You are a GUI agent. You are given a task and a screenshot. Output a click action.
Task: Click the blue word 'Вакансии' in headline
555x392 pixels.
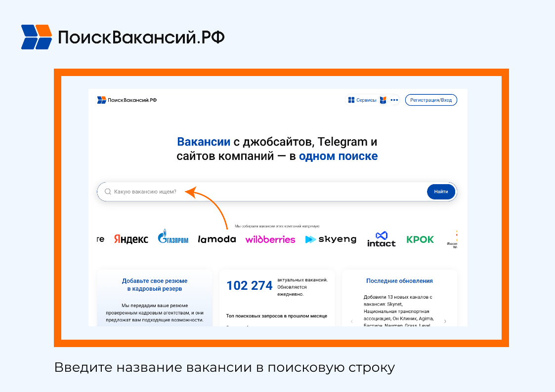(204, 142)
